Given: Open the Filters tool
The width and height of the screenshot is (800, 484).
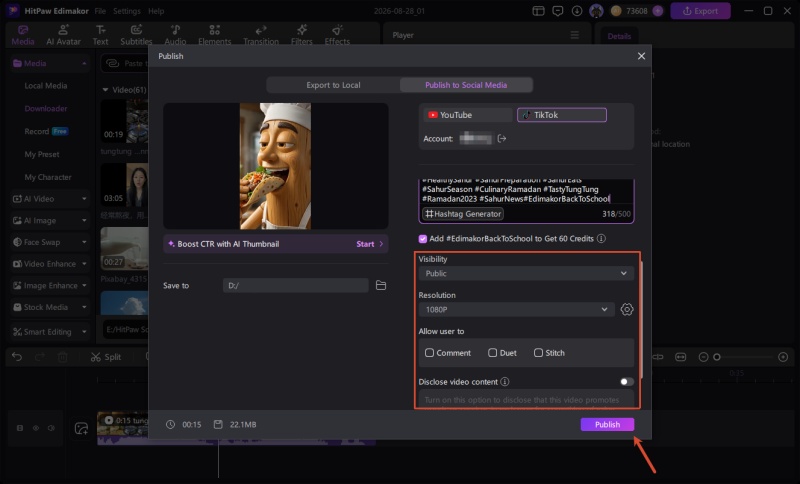Looking at the screenshot, I should tap(302, 35).
